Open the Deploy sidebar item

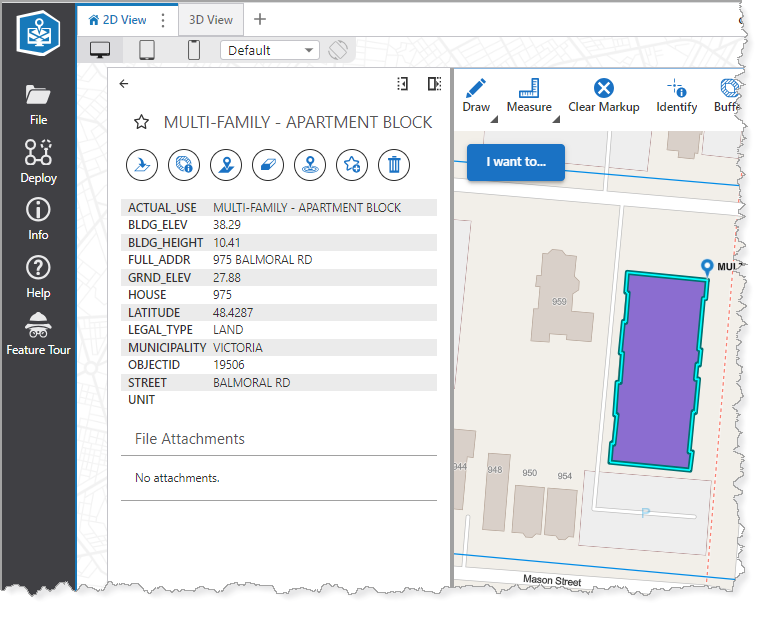(x=38, y=161)
